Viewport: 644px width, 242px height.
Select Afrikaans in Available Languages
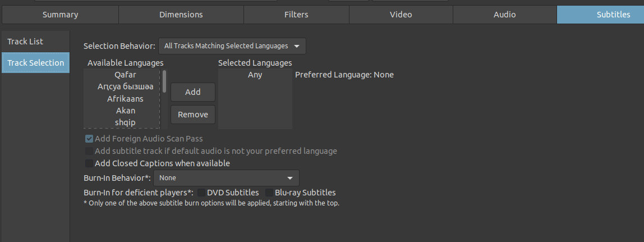pos(125,99)
